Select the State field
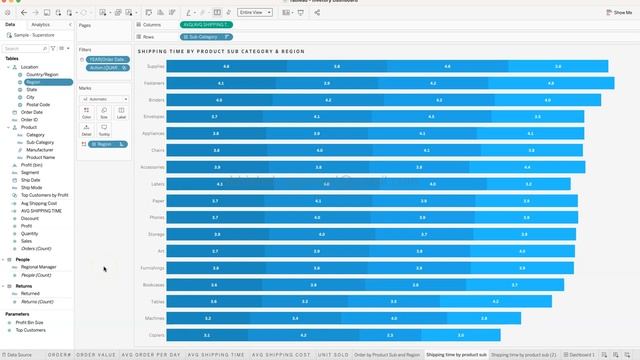Image resolution: width=640 pixels, height=360 pixels. 31,89
